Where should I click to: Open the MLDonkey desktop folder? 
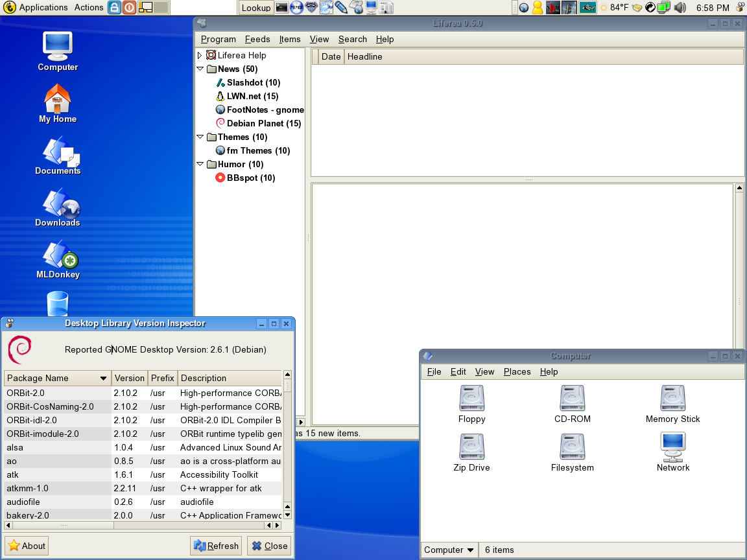pyautogui.click(x=58, y=259)
